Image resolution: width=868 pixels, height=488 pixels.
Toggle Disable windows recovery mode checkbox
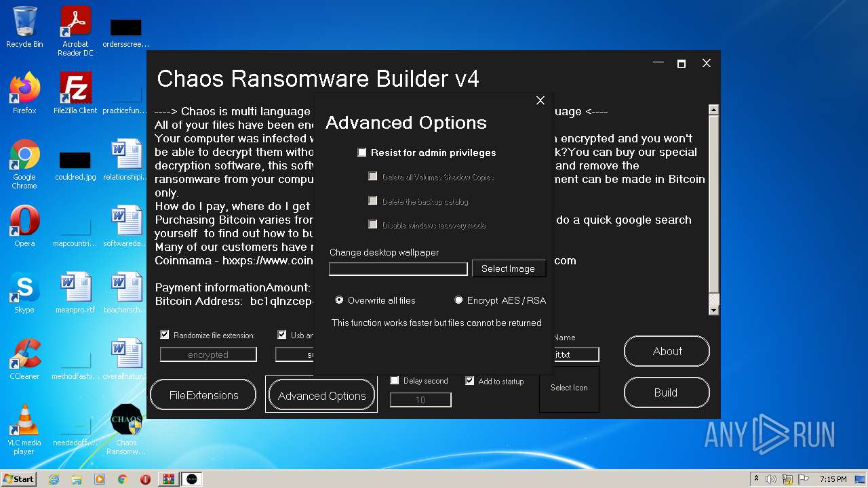pyautogui.click(x=373, y=224)
